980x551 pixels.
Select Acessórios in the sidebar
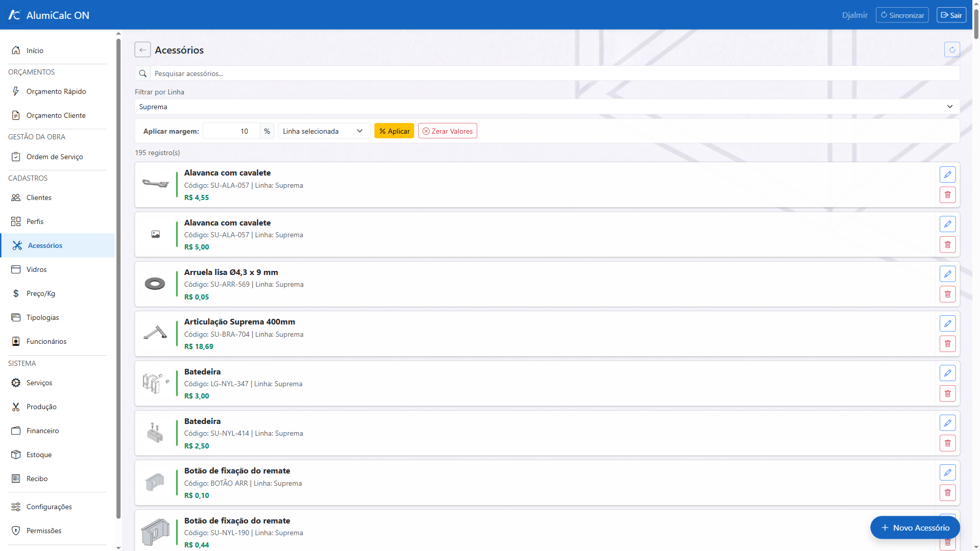pos(58,245)
